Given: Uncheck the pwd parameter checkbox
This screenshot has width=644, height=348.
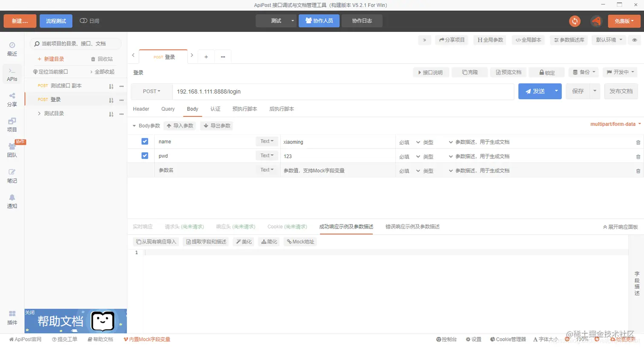Looking at the screenshot, I should 145,156.
